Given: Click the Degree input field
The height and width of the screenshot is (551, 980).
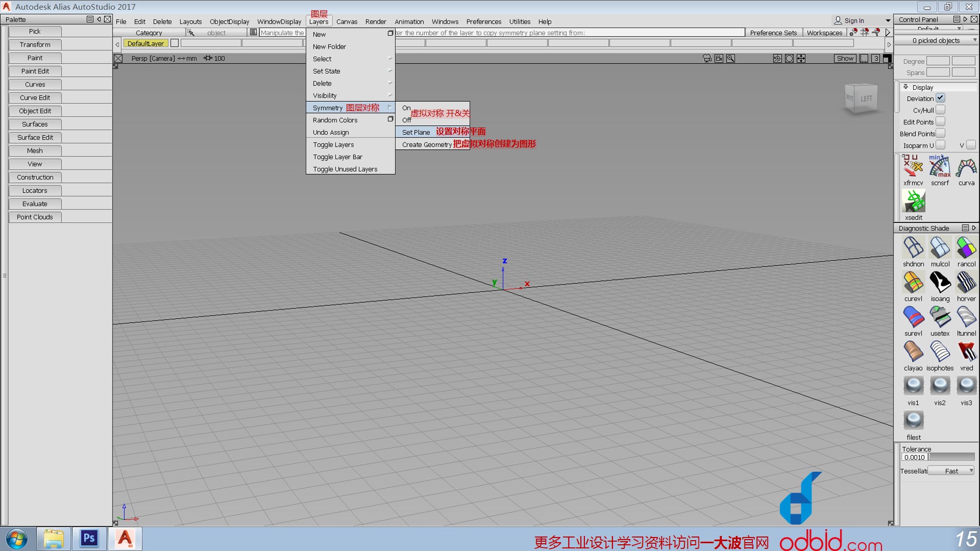Looking at the screenshot, I should click(937, 61).
